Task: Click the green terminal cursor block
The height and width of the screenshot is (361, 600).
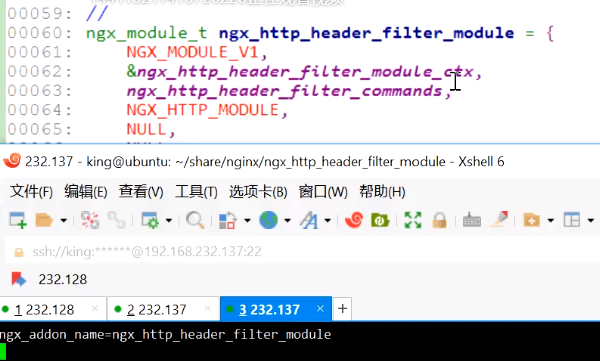Action: pyautogui.click(x=3, y=352)
